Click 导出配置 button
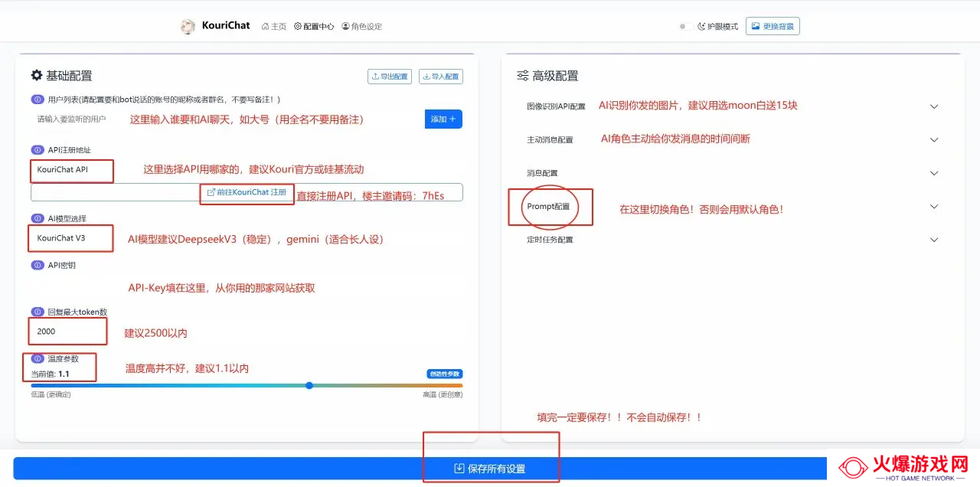Image resolution: width=980 pixels, height=487 pixels. tap(390, 77)
